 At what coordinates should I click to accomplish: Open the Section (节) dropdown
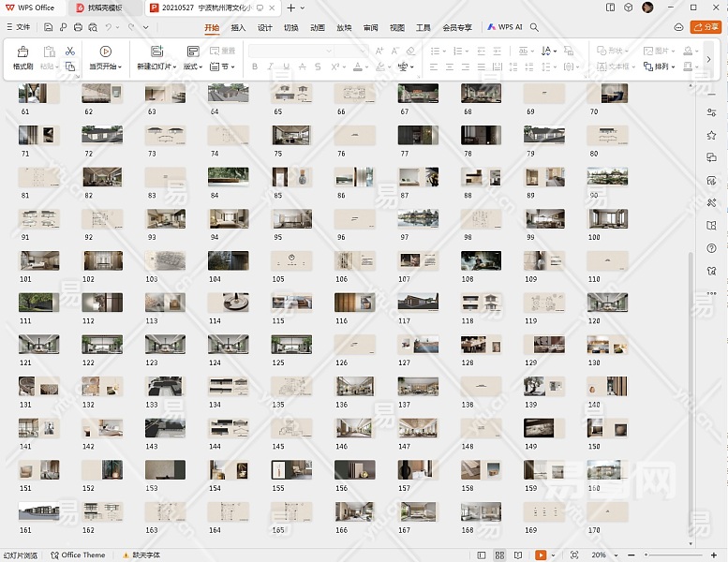tap(223, 67)
